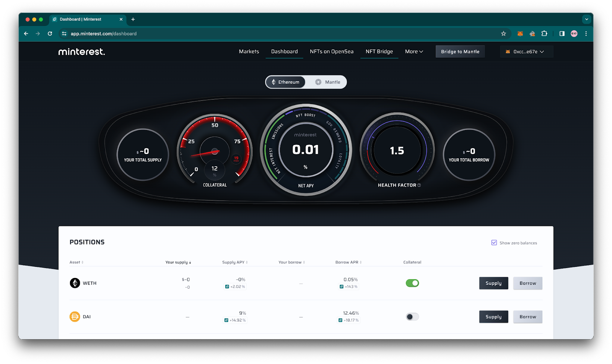612x364 pixels.
Task: Open the NFT Bridge tab
Action: coord(379,52)
